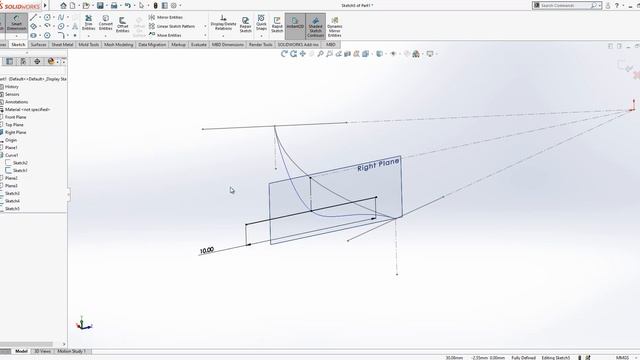The height and width of the screenshot is (360, 640).
Task: Select Right Plane in the feature tree
Action: [x=16, y=133]
